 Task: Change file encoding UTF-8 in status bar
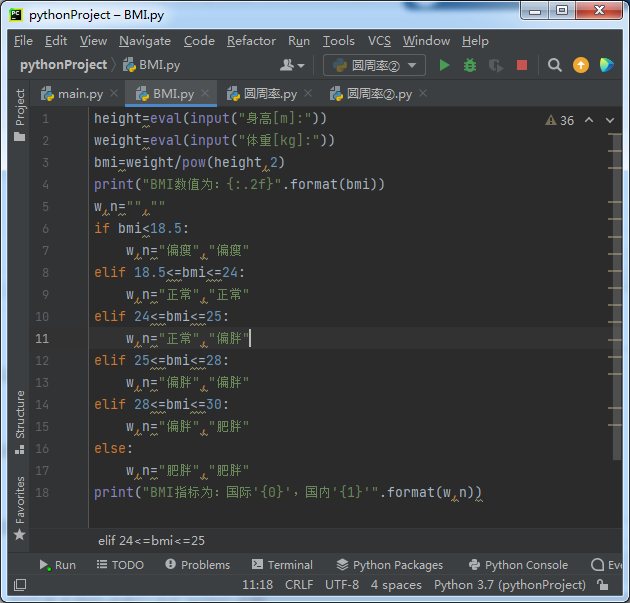pyautogui.click(x=342, y=585)
